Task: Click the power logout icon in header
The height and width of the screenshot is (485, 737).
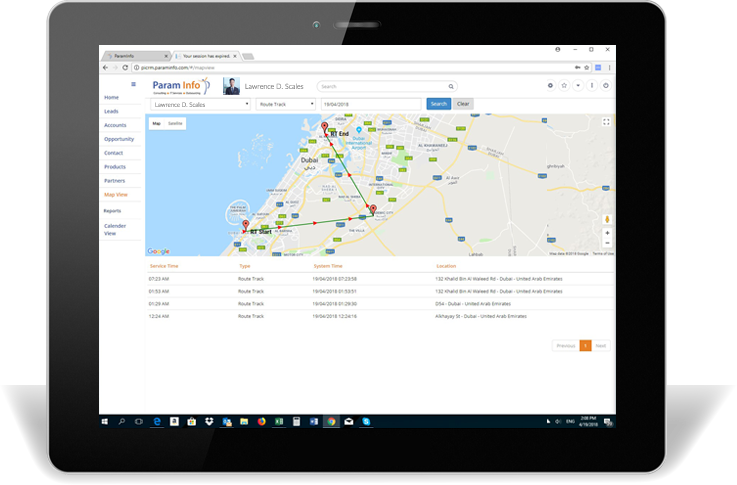Action: pos(606,86)
